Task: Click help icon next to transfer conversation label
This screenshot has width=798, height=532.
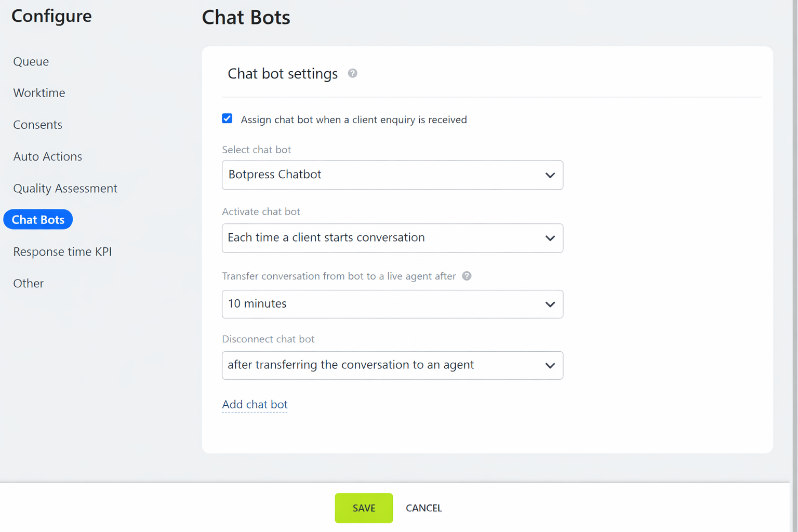Action: pos(467,276)
